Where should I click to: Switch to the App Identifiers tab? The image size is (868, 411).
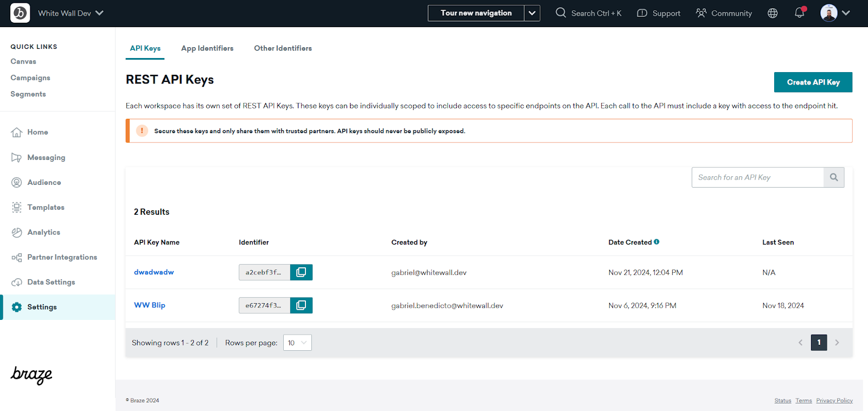coord(207,48)
